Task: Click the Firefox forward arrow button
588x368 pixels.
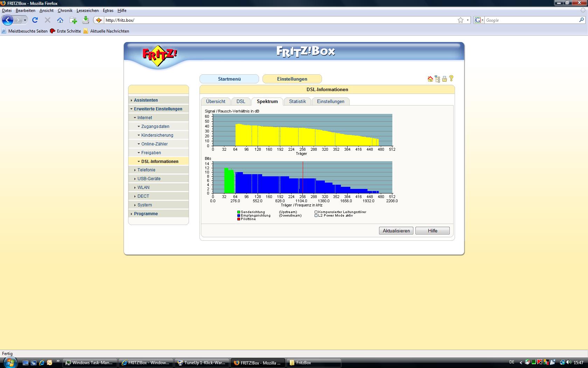Action: pyautogui.click(x=18, y=20)
